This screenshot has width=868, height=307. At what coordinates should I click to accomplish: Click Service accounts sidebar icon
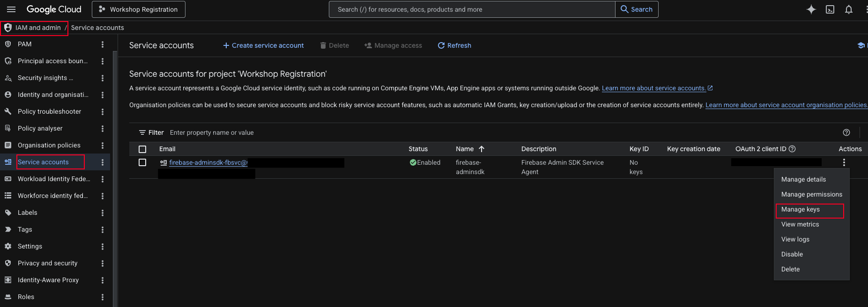[8, 162]
